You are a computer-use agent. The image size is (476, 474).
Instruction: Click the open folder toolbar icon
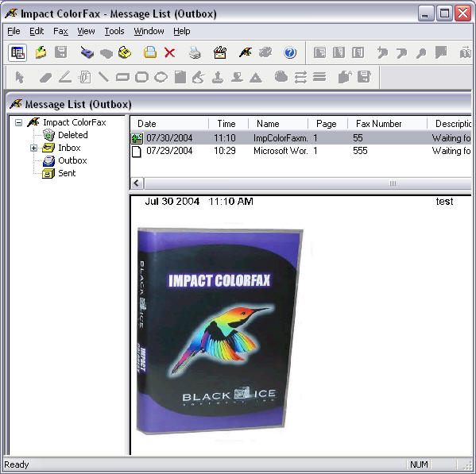point(41,52)
